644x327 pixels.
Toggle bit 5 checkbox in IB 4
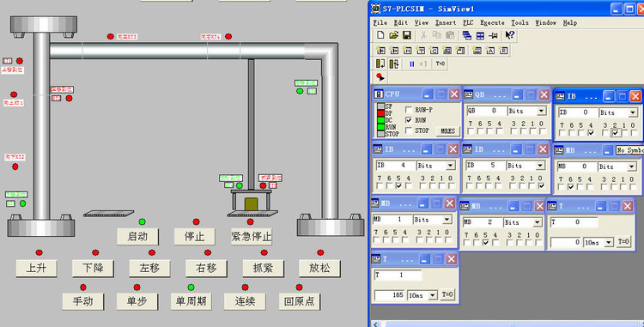(x=398, y=186)
